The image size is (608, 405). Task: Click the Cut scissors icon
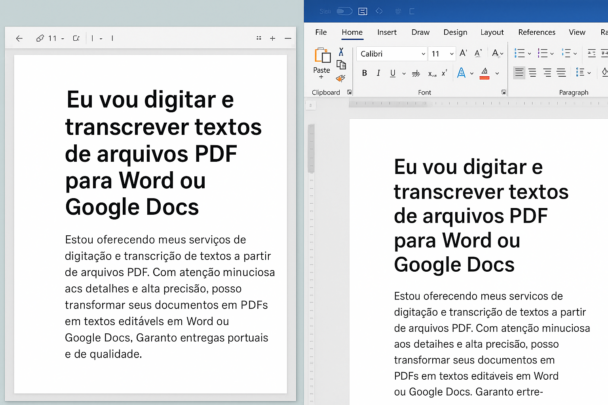341,51
